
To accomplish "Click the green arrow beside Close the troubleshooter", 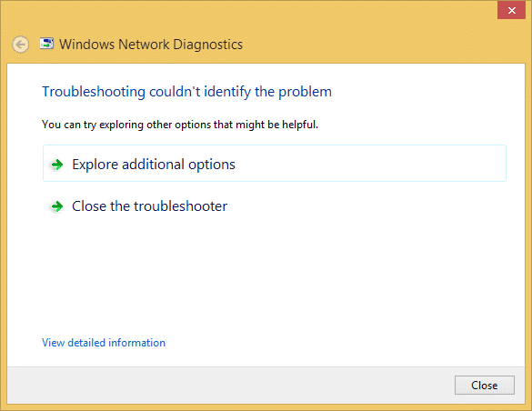I will pos(57,206).
